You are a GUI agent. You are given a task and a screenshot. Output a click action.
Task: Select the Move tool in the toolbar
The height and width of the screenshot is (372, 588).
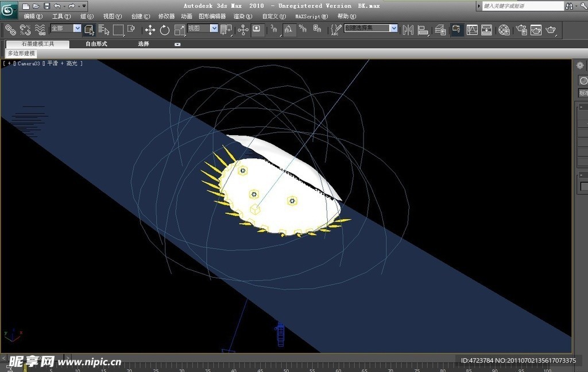point(150,30)
